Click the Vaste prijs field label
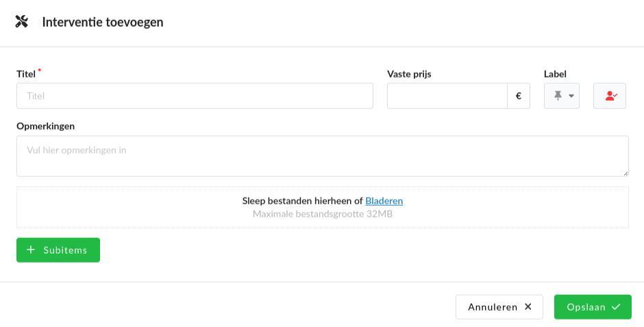 (x=409, y=74)
